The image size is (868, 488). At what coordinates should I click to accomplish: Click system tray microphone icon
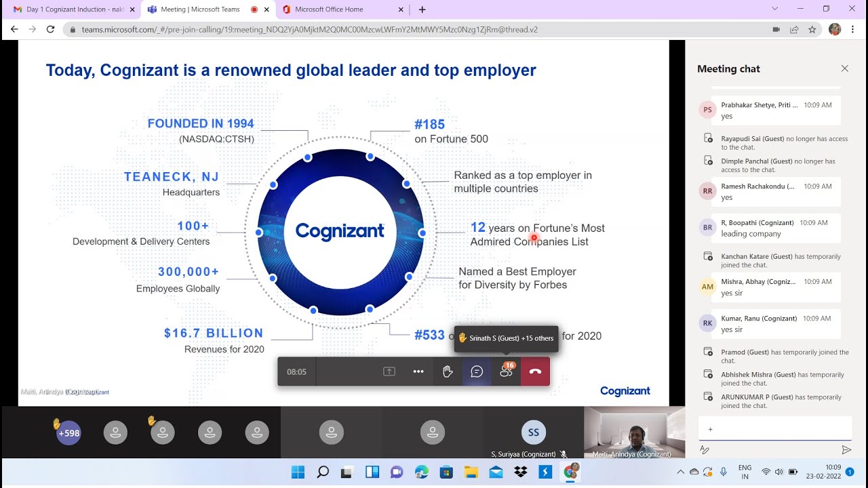click(x=724, y=472)
